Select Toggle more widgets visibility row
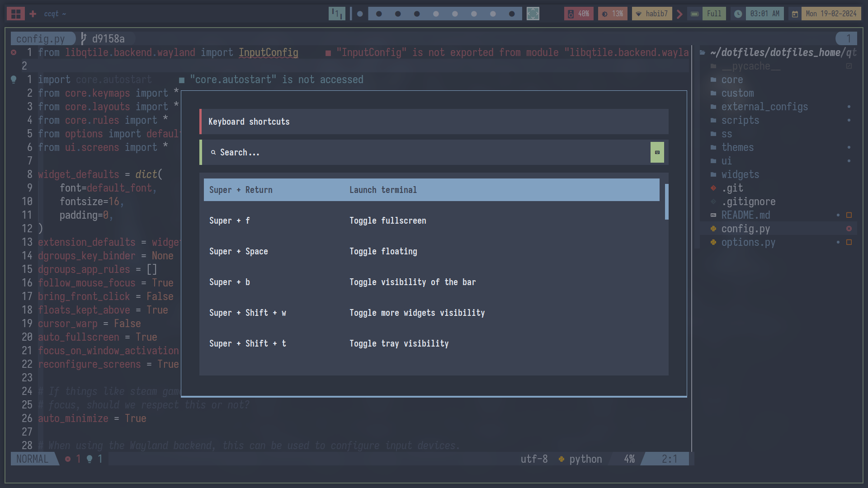The width and height of the screenshot is (868, 488). click(x=431, y=313)
